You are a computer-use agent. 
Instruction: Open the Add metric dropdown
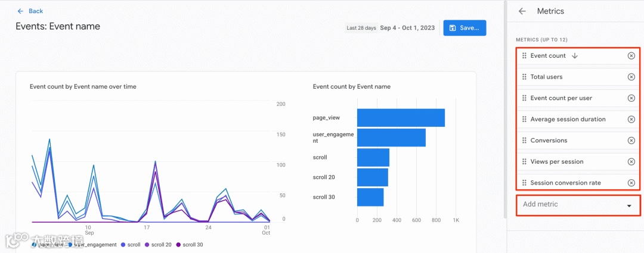pos(578,205)
